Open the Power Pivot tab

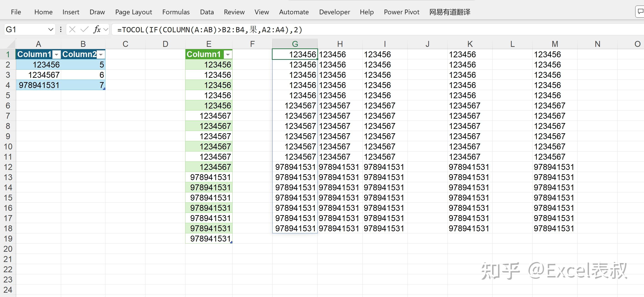point(401,12)
